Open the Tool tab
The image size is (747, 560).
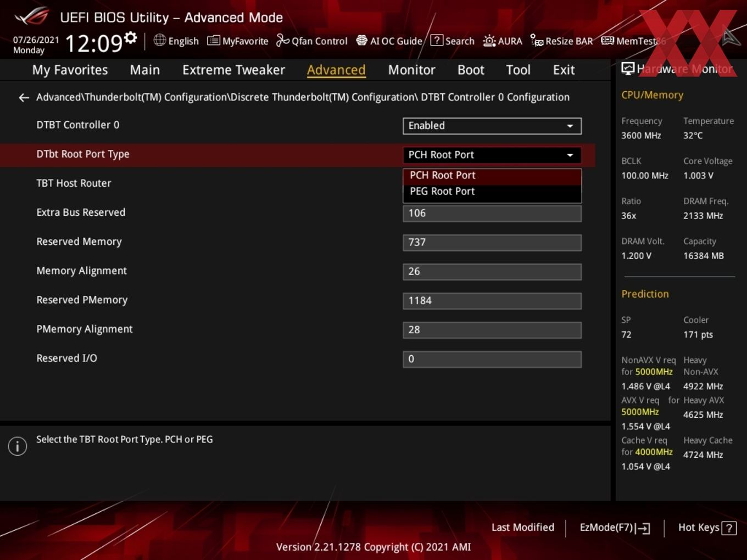[518, 70]
